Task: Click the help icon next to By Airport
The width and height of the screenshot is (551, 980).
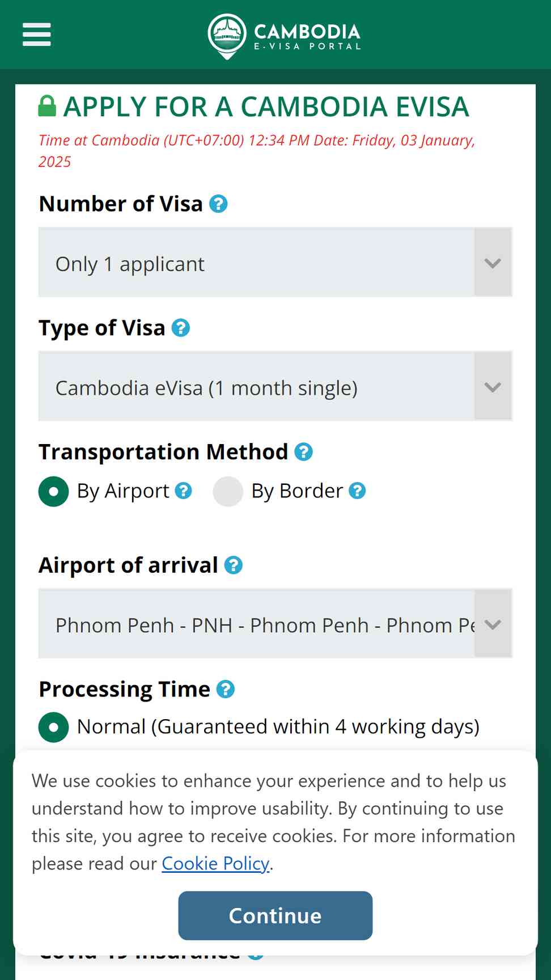Action: click(183, 491)
